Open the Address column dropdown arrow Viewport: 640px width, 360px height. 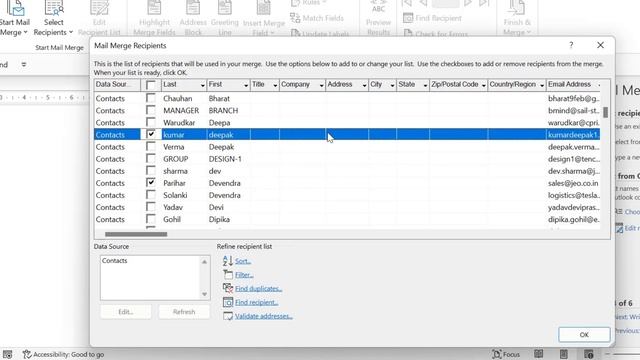[x=364, y=85]
